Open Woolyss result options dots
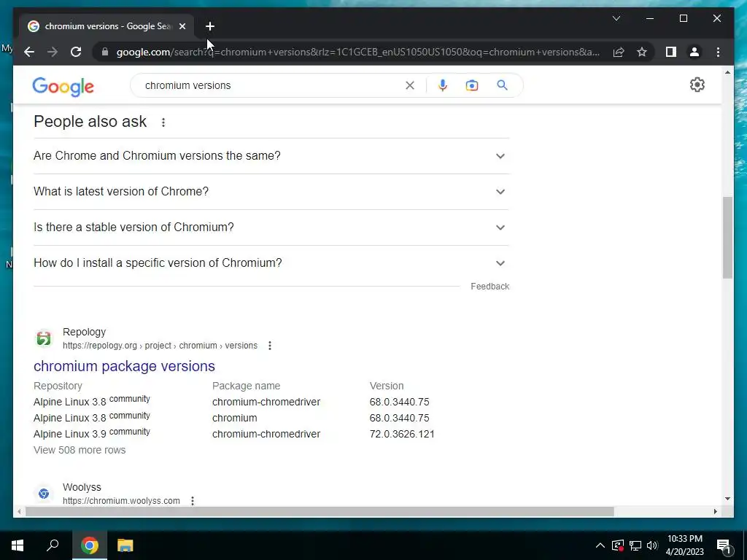Viewport: 747px width, 560px height. [x=193, y=501]
